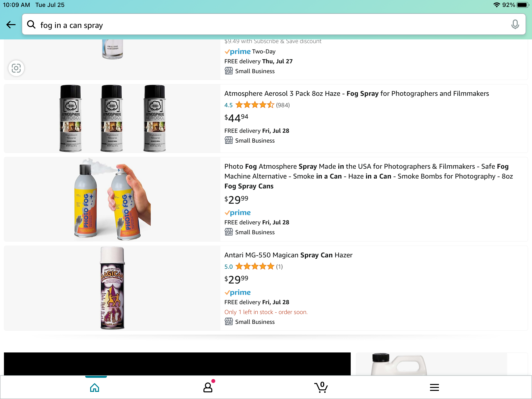Tap the Atmosphere Aerosol cans product image
Viewport: 532px width, 399px height.
pyautogui.click(x=112, y=118)
